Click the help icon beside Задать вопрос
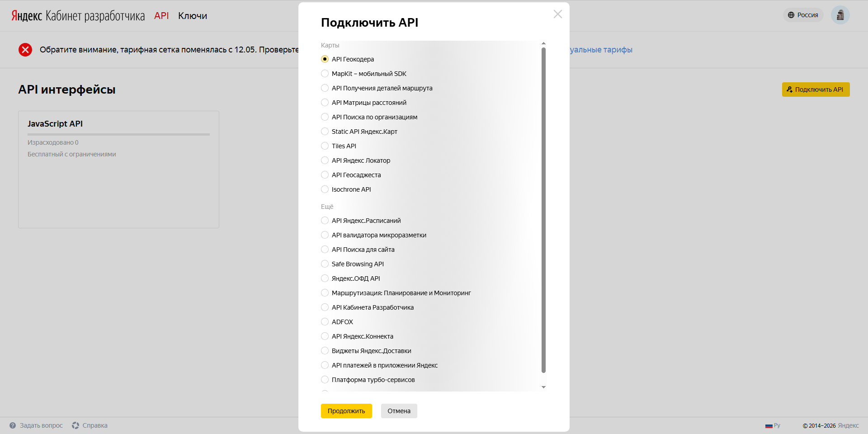Viewport: 868px width, 434px height. pos(13,425)
